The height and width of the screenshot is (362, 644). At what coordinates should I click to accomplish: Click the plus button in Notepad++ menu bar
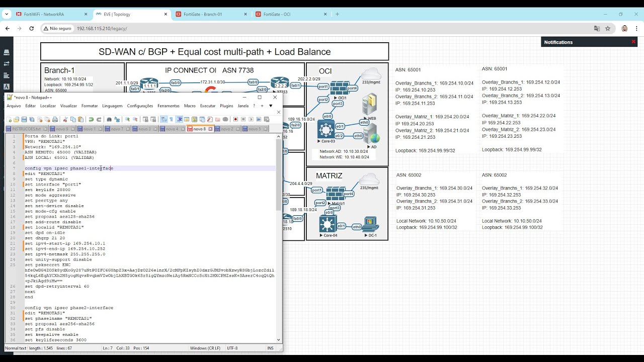point(262,106)
